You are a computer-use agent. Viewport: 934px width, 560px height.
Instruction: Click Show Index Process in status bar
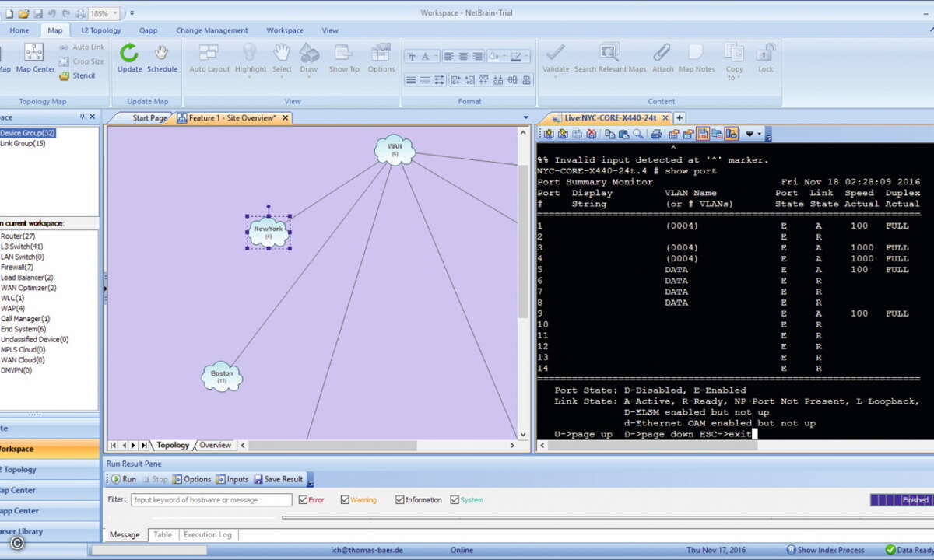pos(825,550)
